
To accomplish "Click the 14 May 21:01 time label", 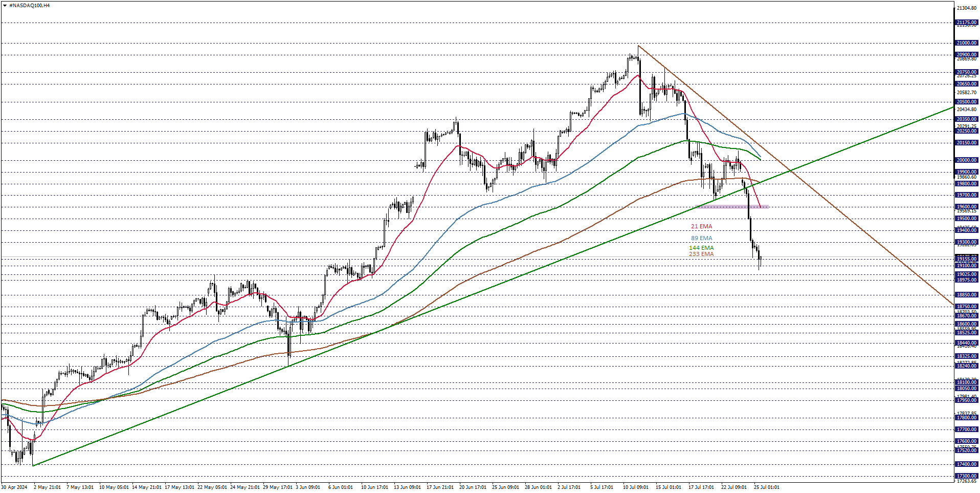I will [x=147, y=487].
